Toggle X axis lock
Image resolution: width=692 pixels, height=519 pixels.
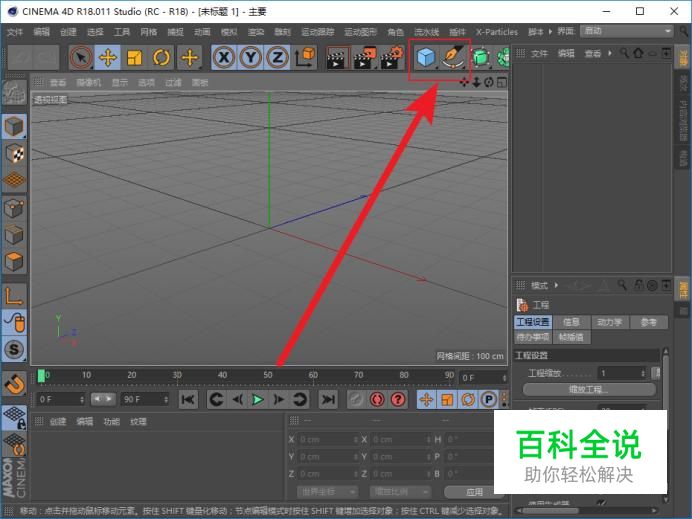224,58
